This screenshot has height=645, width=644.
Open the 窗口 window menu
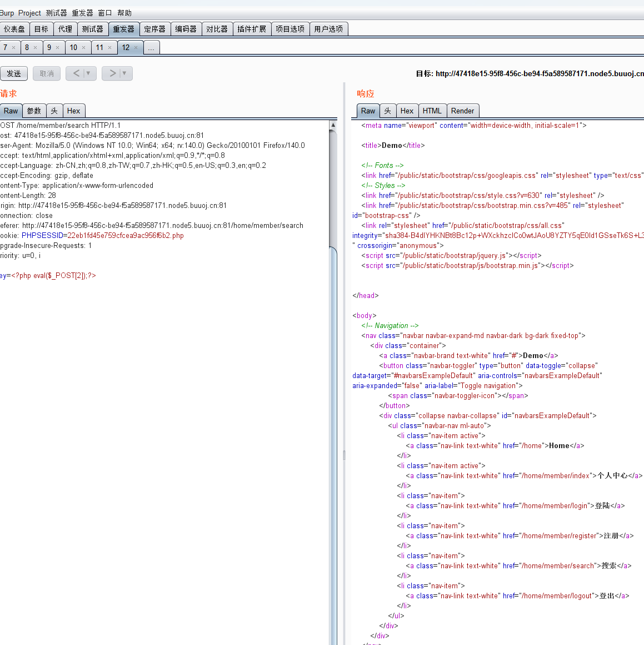coord(105,13)
